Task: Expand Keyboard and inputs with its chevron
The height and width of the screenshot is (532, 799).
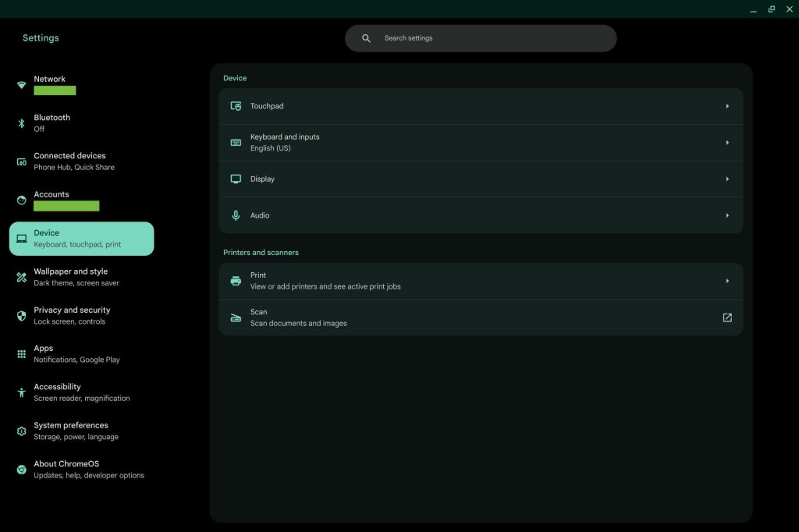Action: 727,143
